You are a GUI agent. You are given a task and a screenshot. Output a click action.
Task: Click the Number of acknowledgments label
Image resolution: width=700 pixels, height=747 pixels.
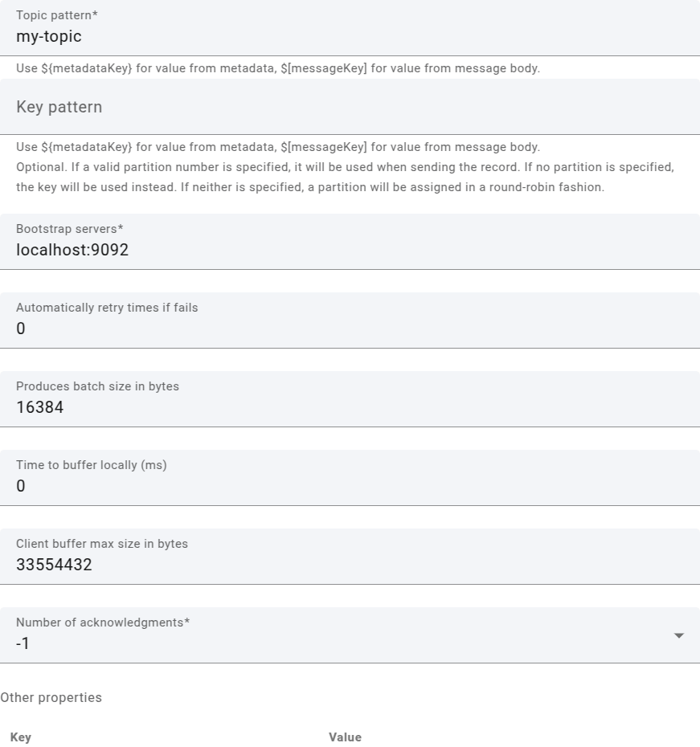point(103,622)
